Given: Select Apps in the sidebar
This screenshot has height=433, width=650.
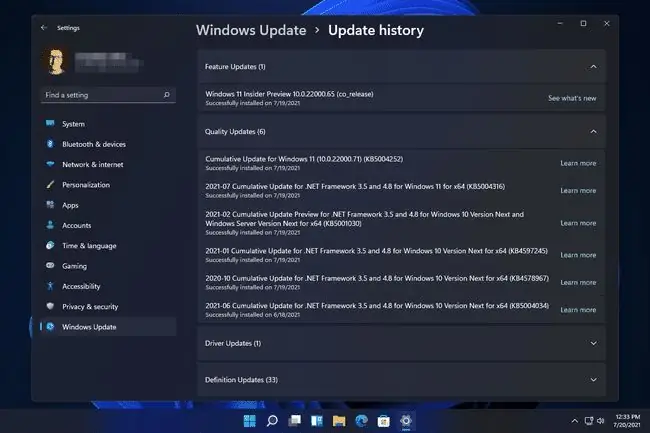Looking at the screenshot, I should 108,205.
